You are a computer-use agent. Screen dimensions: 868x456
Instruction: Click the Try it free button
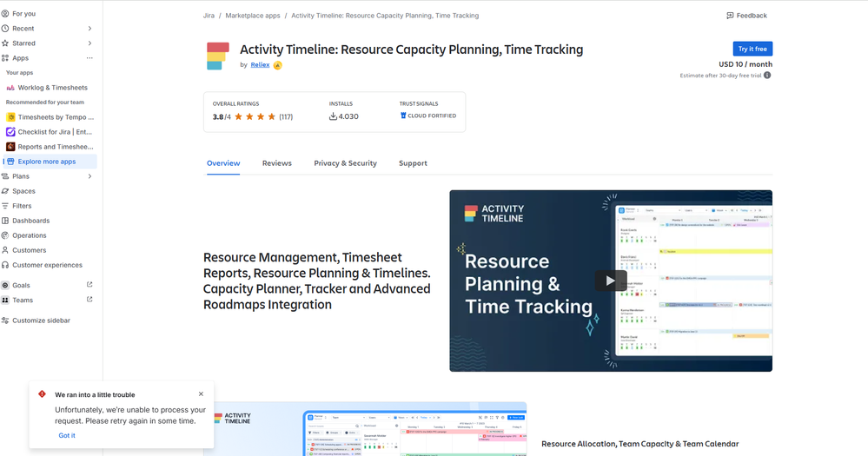[752, 49]
